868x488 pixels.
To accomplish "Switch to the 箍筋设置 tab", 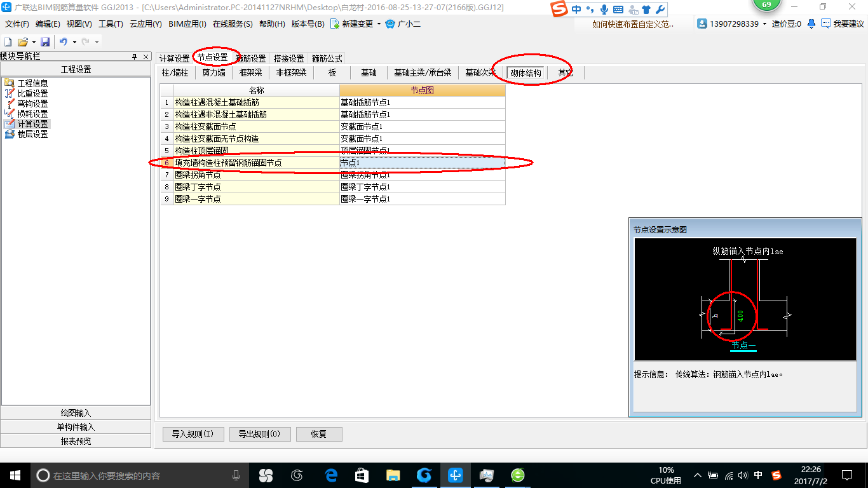I will pos(250,58).
